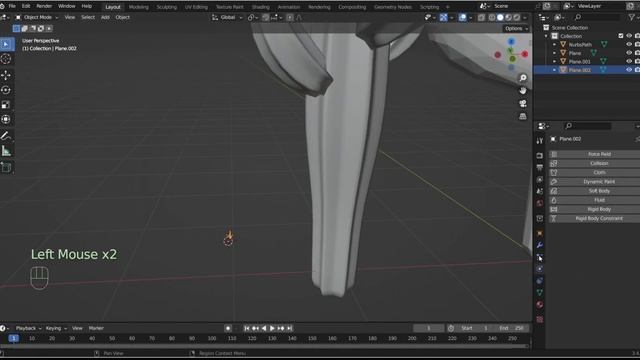
Task: Click the timeline play button
Action: 272,328
